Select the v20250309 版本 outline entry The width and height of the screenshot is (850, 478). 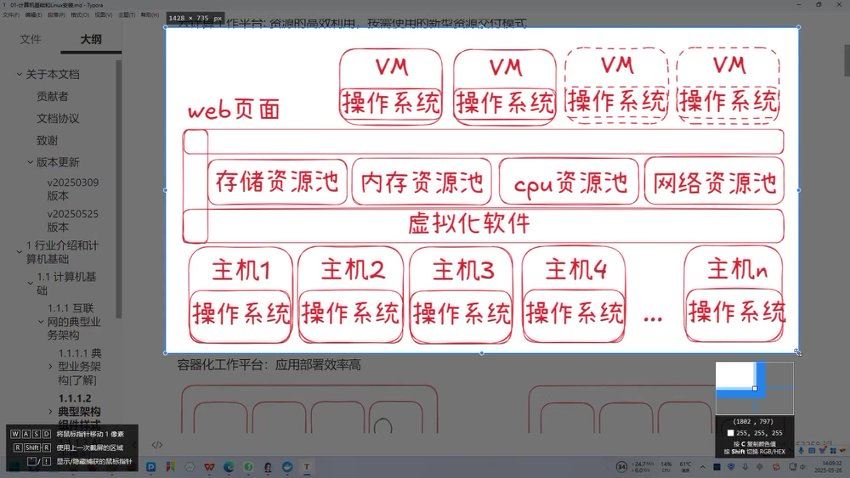pyautogui.click(x=72, y=191)
